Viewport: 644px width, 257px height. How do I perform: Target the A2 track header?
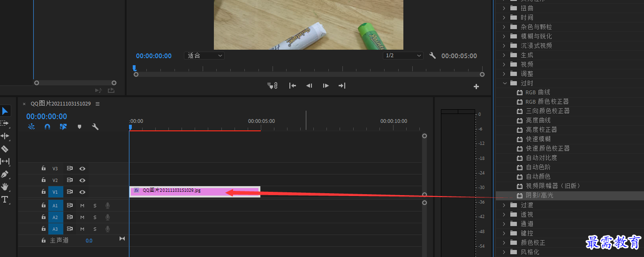[55, 217]
